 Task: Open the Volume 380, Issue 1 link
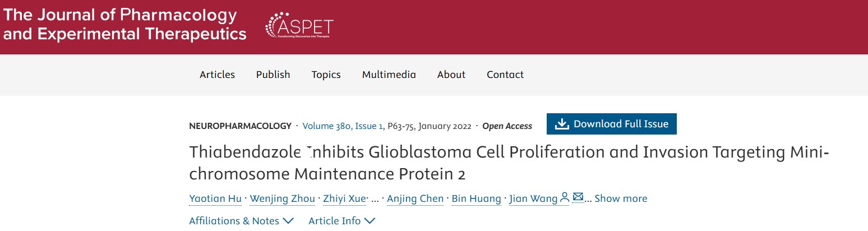click(x=343, y=126)
